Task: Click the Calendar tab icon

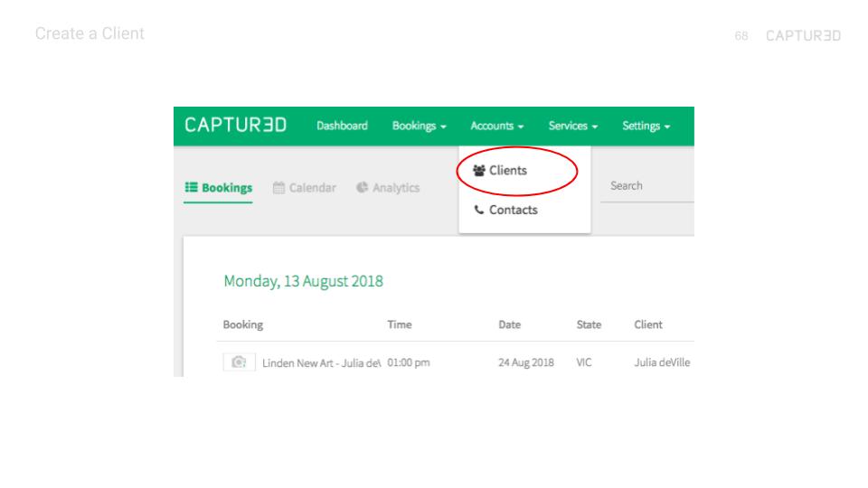Action: (278, 188)
